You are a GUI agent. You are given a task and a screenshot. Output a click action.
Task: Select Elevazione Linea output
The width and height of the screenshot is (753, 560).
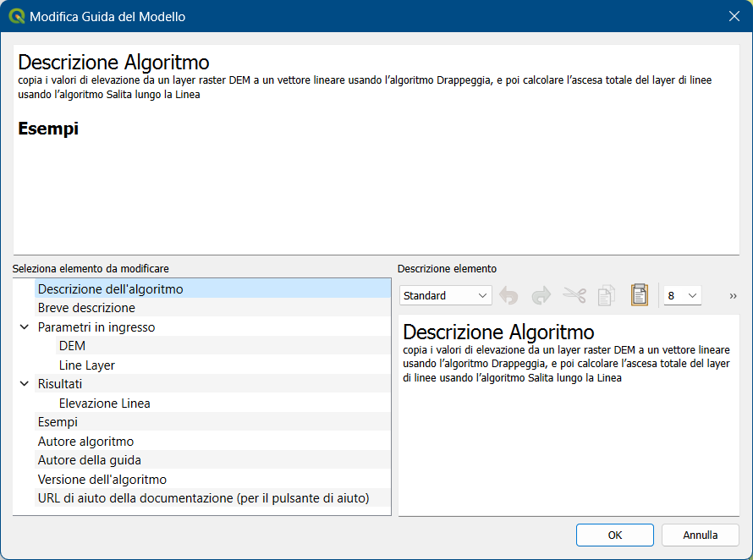click(223, 403)
